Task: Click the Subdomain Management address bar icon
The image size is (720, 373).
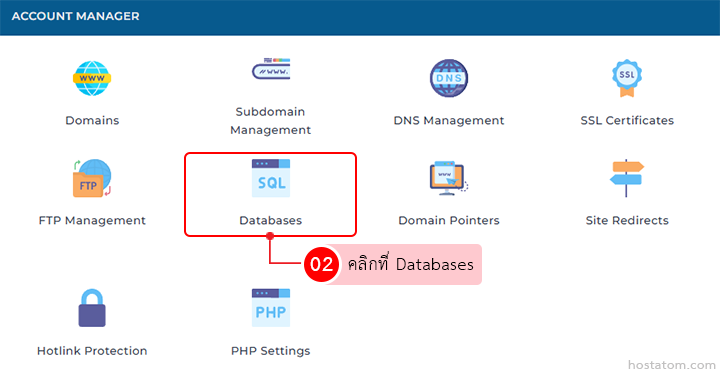Action: coord(271,69)
